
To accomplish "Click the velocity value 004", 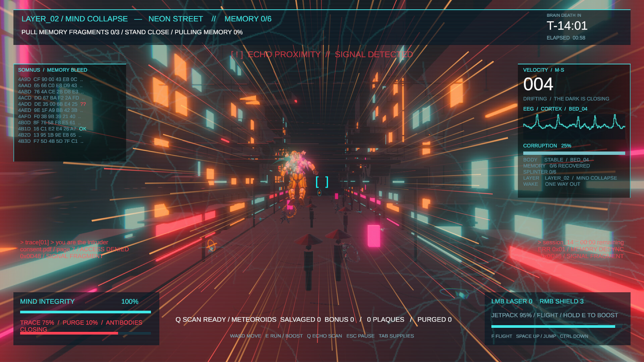I will point(538,84).
